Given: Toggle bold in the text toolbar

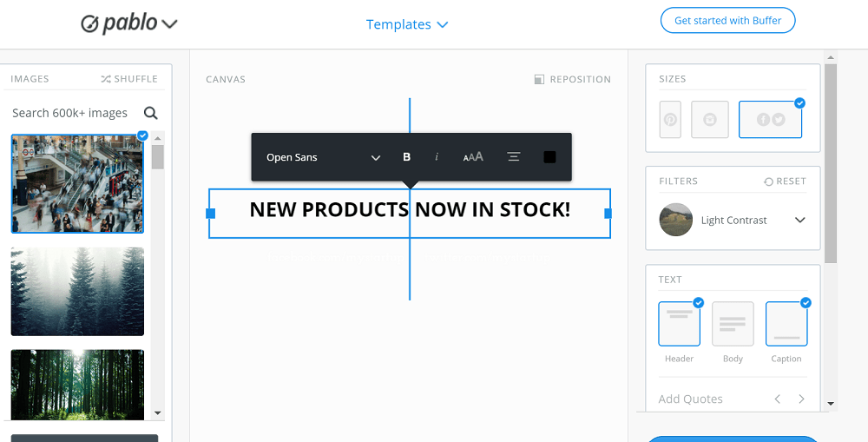Looking at the screenshot, I should tap(406, 157).
